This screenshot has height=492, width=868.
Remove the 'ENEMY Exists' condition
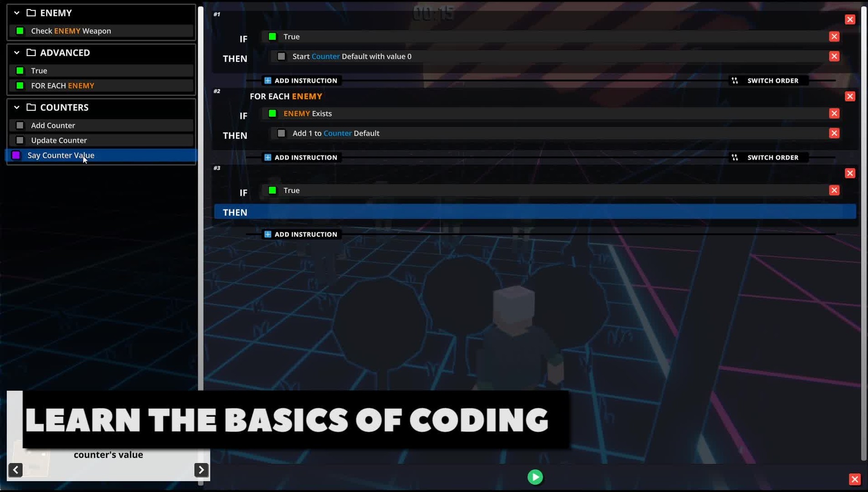pos(834,113)
